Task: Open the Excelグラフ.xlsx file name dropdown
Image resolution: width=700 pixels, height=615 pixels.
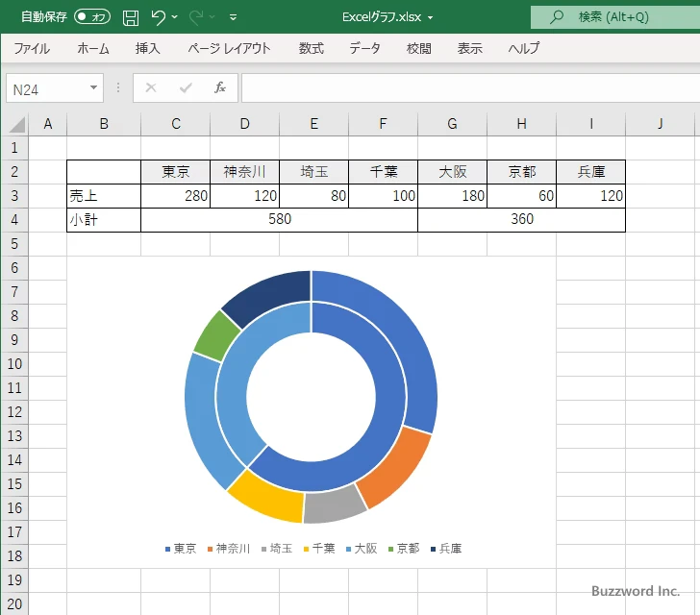Action: [431, 18]
